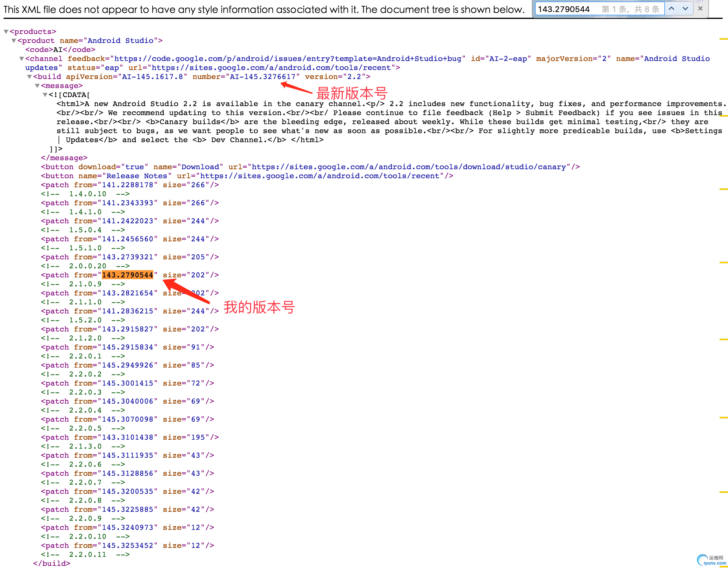This screenshot has width=728, height=568.
Task: Click patch from 145.3240973 line
Action: click(x=127, y=527)
